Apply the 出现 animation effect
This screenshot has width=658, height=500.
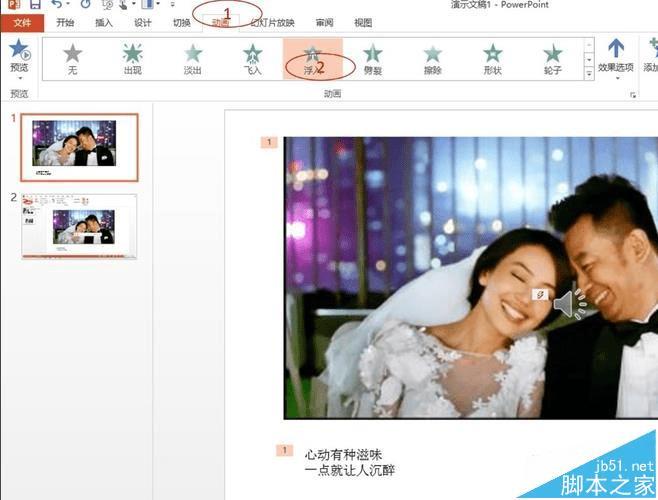tap(133, 59)
